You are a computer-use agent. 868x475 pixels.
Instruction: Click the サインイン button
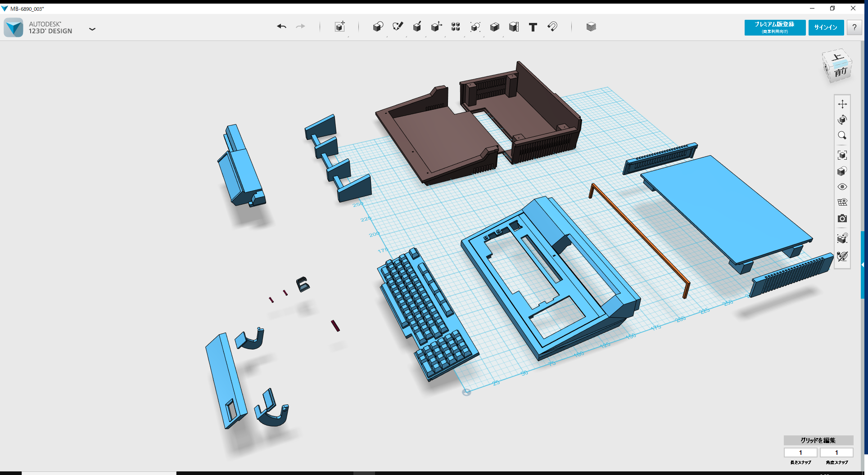pyautogui.click(x=826, y=27)
